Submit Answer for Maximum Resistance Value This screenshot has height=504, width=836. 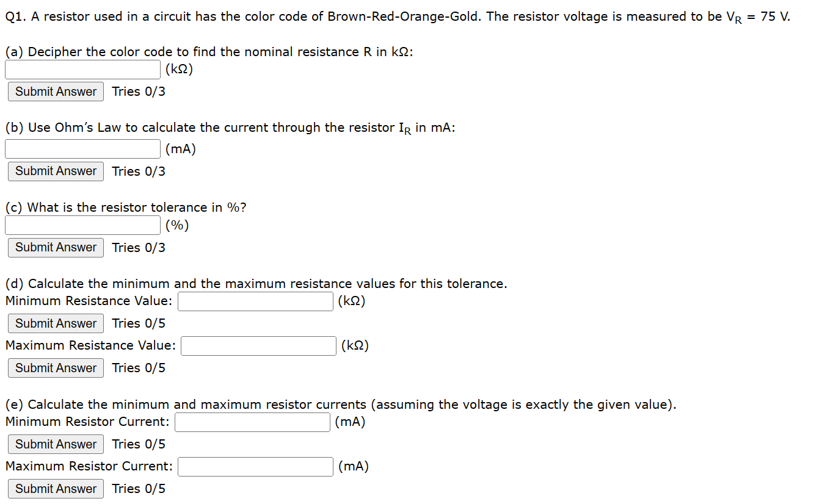point(55,367)
